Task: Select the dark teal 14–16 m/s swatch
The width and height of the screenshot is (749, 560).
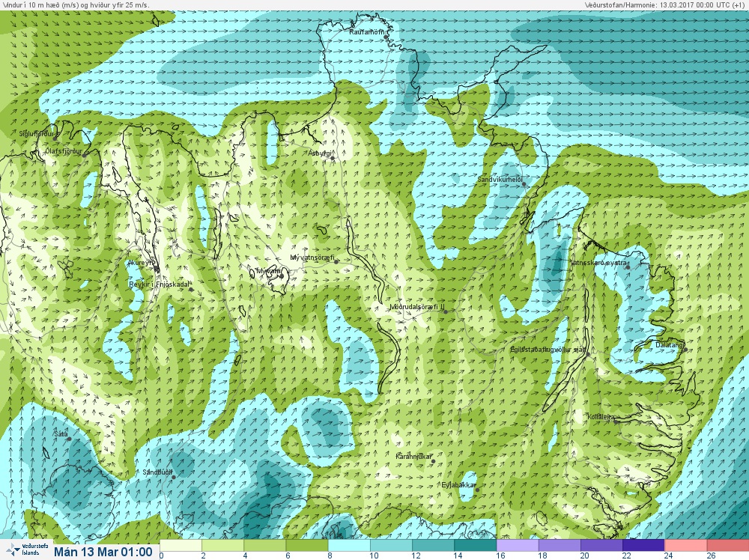Action: [x=475, y=545]
